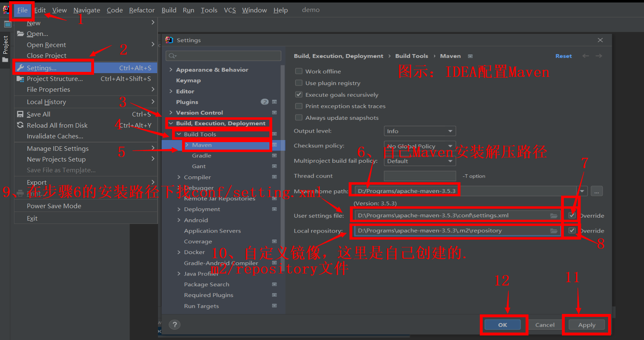Toggle Override for User settings file
The width and height of the screenshot is (644, 340).
pyautogui.click(x=572, y=215)
